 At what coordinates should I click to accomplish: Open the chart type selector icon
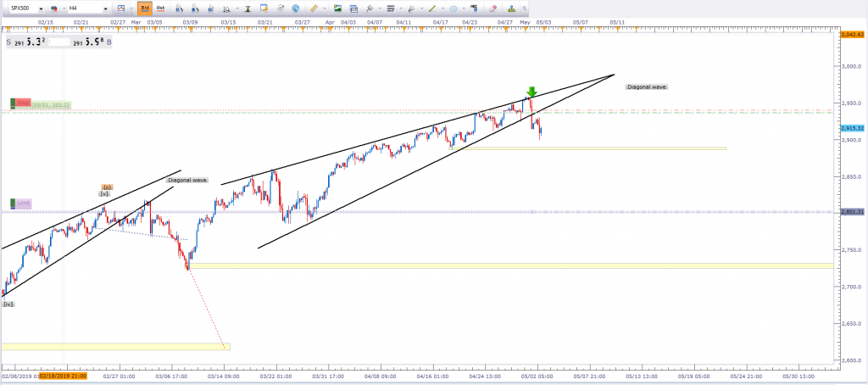[x=119, y=8]
